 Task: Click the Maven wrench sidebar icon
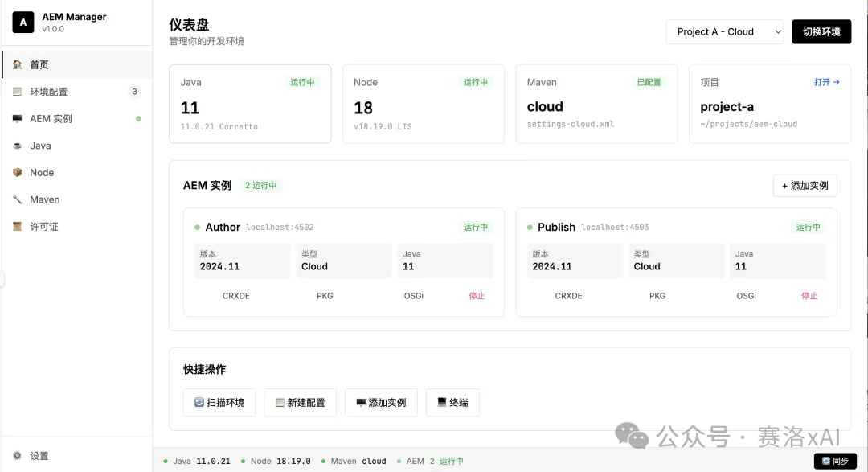[x=17, y=199]
